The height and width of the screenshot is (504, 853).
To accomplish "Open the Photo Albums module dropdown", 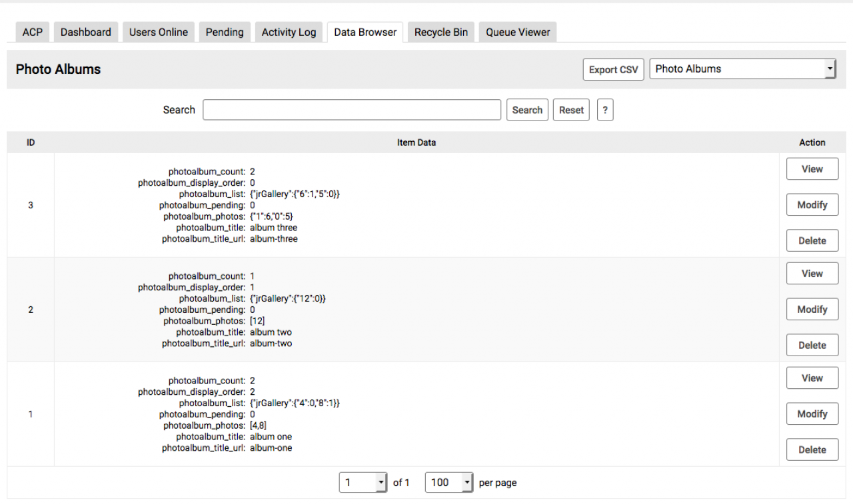I will [742, 69].
